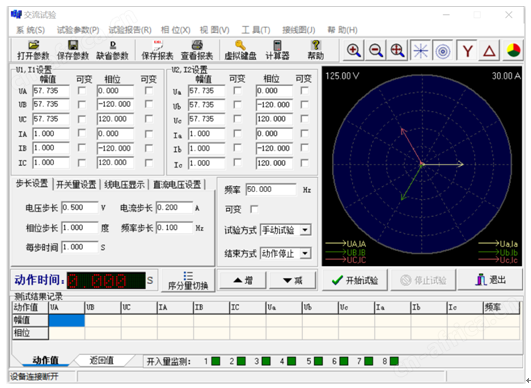Click the zoom in magnifier icon
Image resolution: width=531 pixels, height=388 pixels.
(354, 51)
